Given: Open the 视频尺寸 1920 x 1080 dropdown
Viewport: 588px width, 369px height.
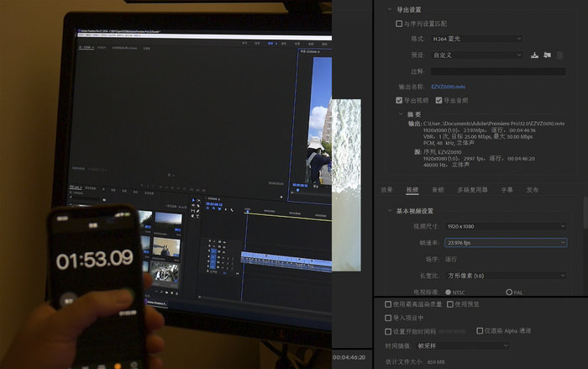Looking at the screenshot, I should [x=506, y=226].
